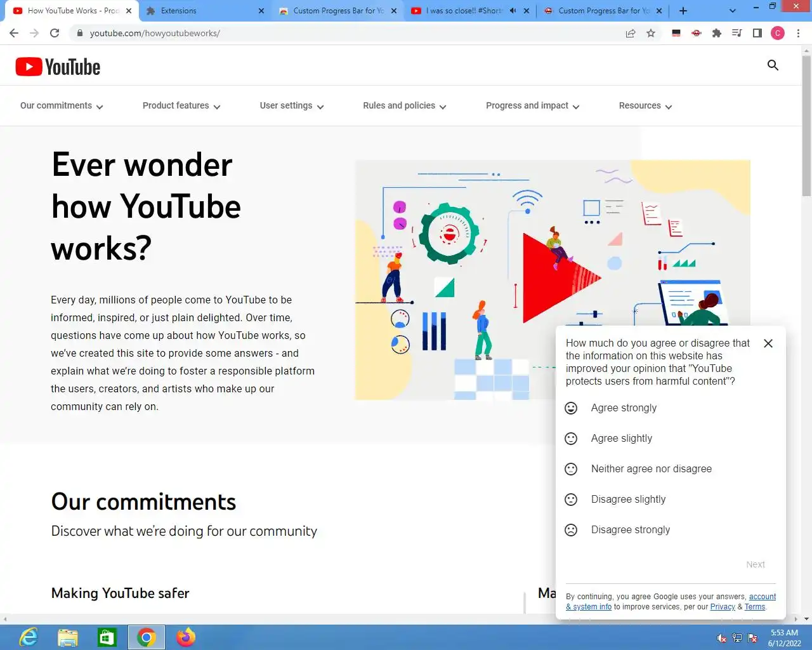Open the Terms link in survey
The height and width of the screenshot is (650, 812).
click(x=755, y=607)
